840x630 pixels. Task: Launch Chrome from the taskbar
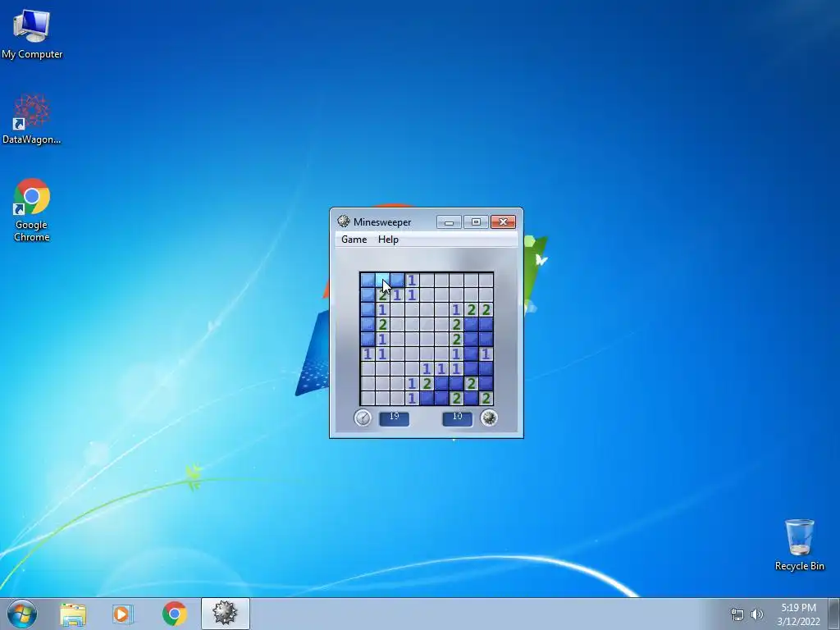[174, 614]
